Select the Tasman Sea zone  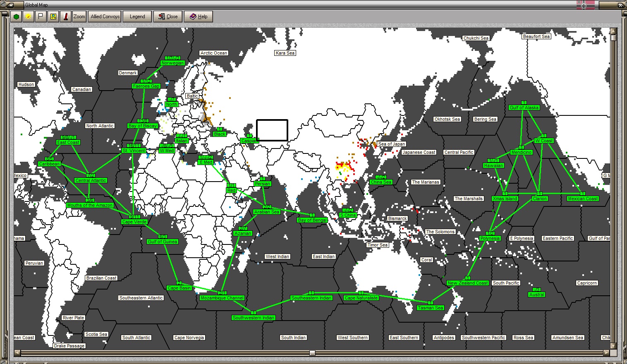pos(430,308)
